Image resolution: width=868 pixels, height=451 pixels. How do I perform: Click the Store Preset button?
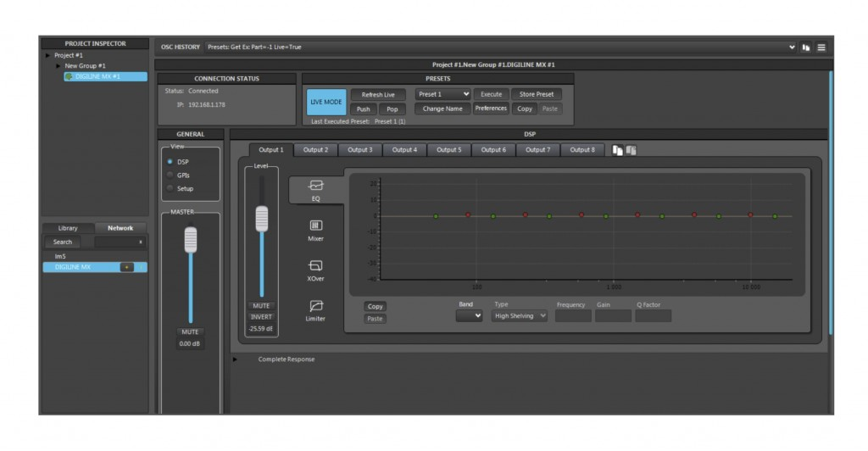(536, 94)
